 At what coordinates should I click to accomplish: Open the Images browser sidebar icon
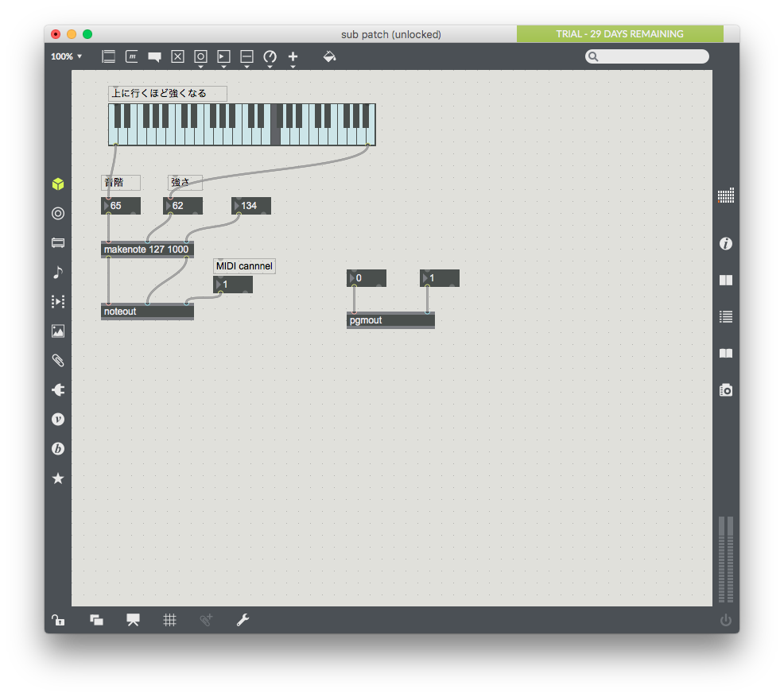[x=58, y=331]
